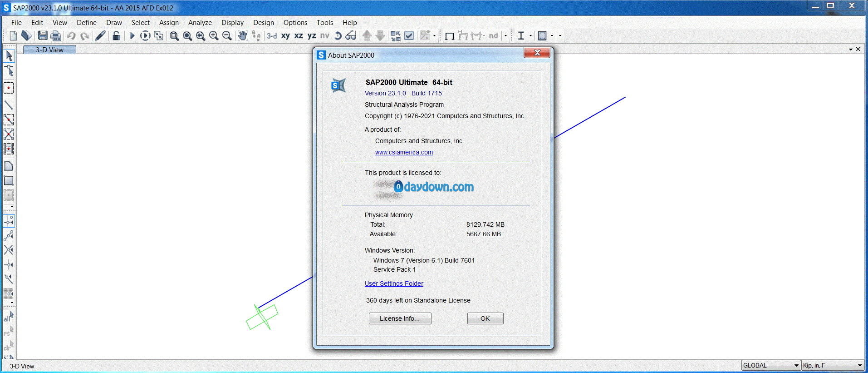868x373 pixels.
Task: Set the xy plane view
Action: point(285,35)
